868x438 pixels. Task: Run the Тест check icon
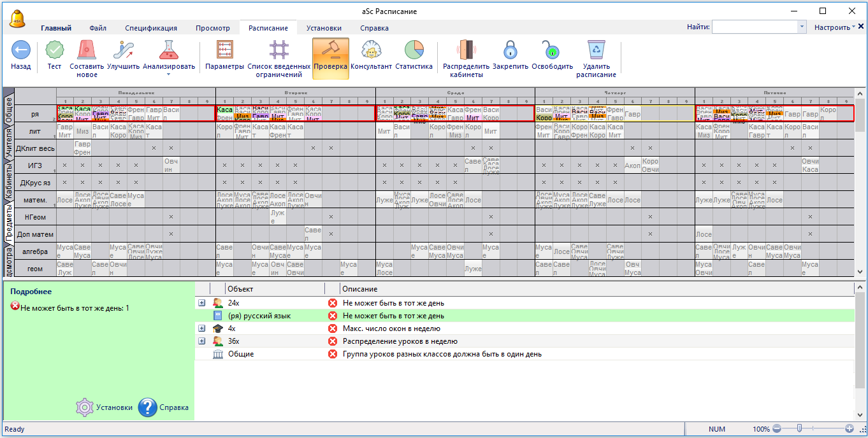point(55,50)
